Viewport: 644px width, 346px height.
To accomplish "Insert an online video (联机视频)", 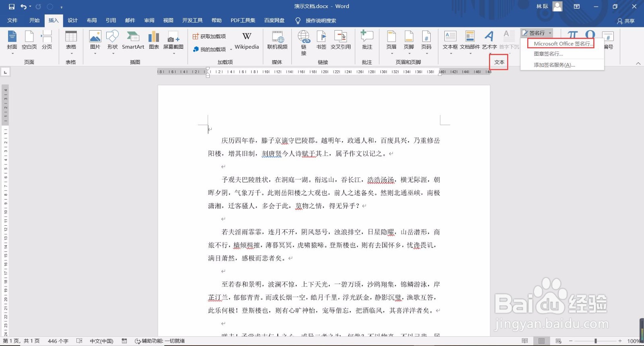I will coord(277,40).
